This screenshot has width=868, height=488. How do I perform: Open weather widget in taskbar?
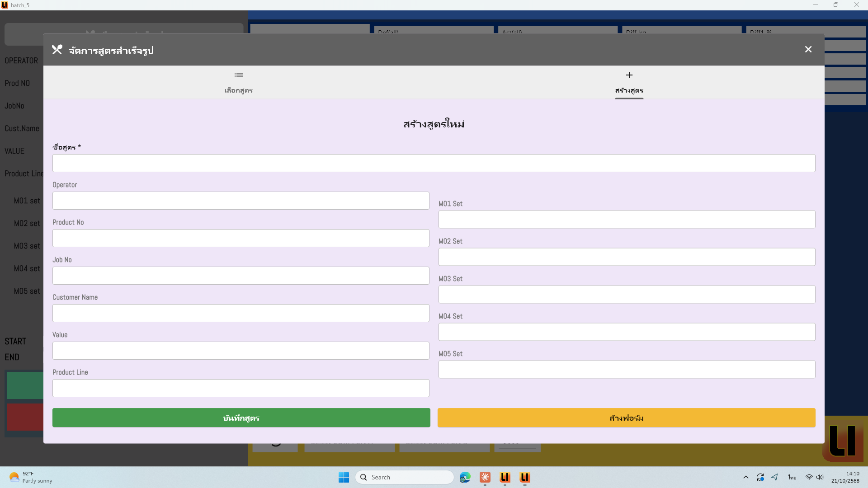(30, 477)
